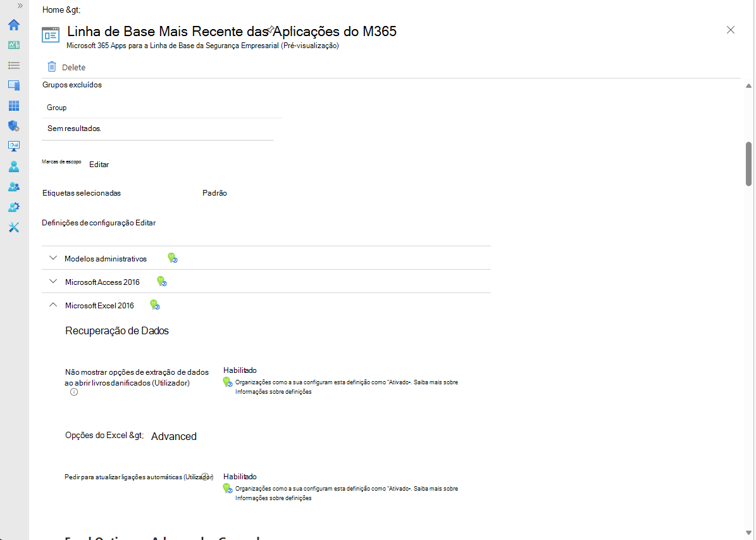Open Tenant administration gear icon

pyautogui.click(x=14, y=207)
